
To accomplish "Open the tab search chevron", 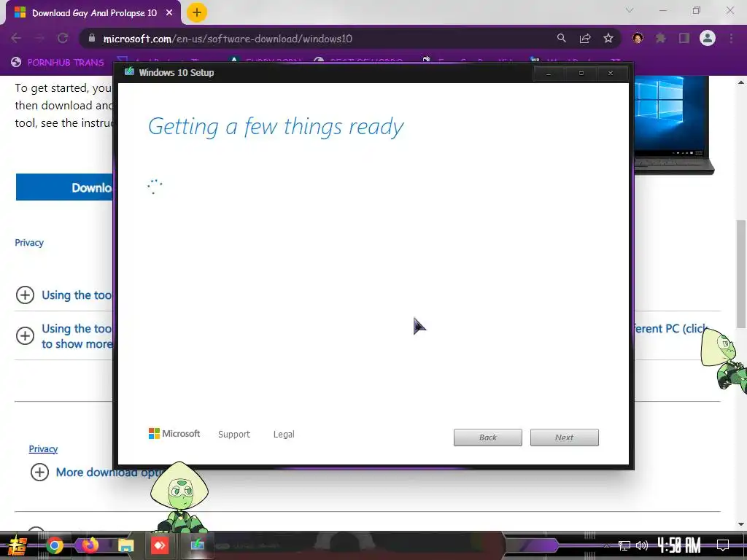I will click(630, 10).
